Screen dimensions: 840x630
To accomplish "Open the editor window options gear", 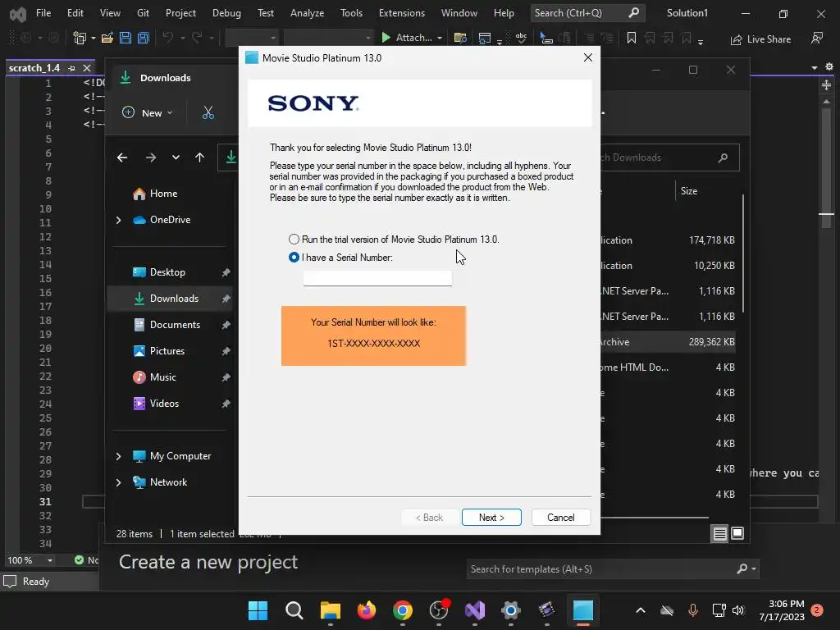I will (829, 67).
